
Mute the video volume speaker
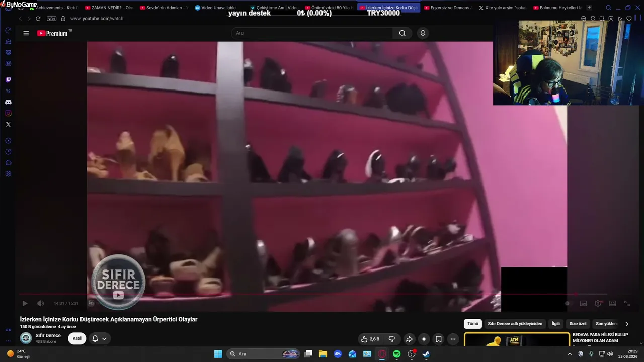(x=41, y=303)
